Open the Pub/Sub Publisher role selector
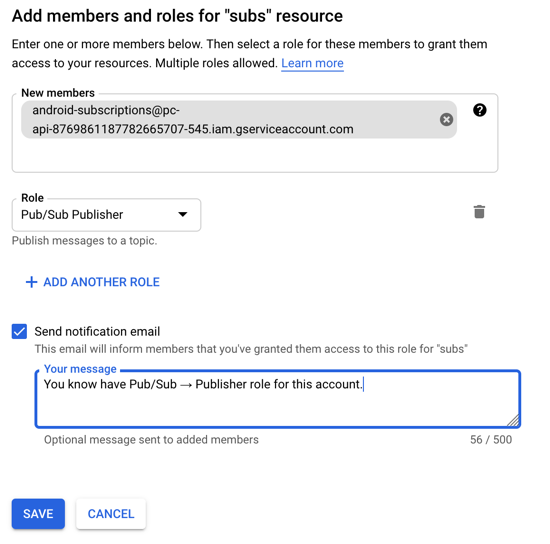 [x=106, y=215]
